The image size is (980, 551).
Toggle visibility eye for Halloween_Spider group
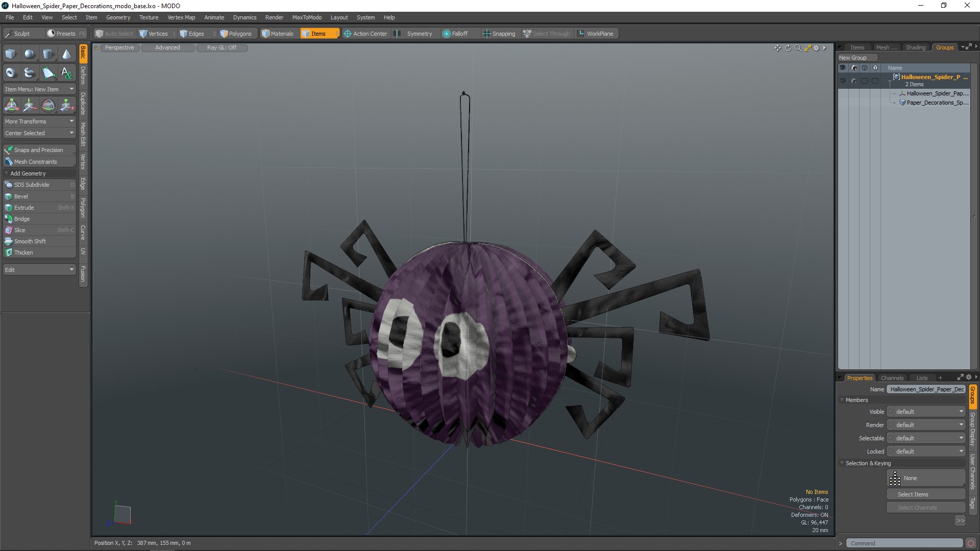843,81
